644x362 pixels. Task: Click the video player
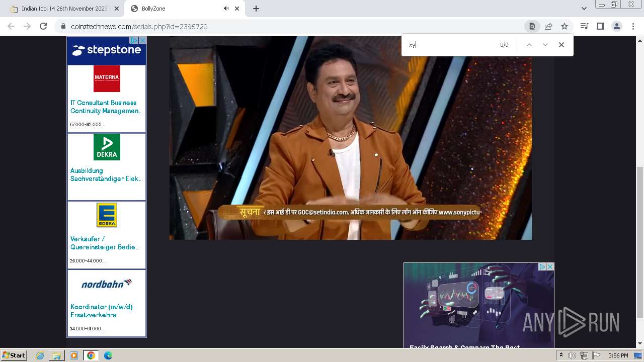tap(351, 138)
